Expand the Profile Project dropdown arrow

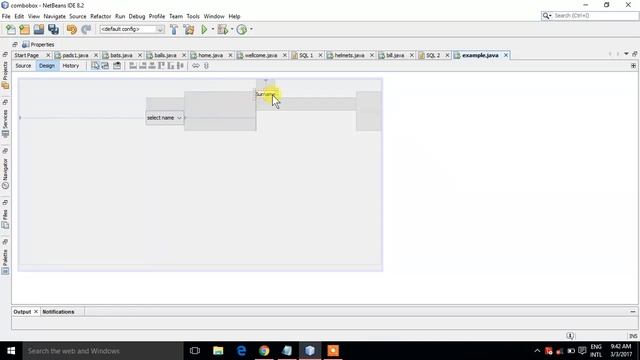(251, 29)
